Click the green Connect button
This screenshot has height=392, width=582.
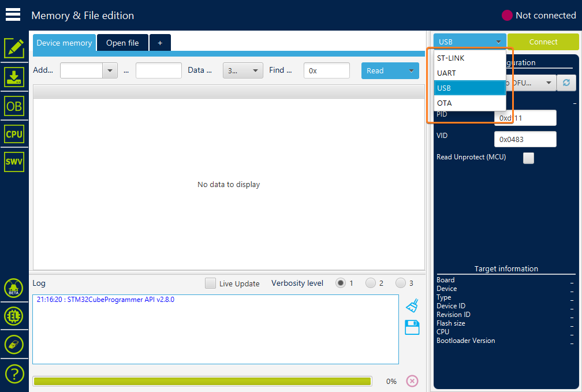[543, 42]
